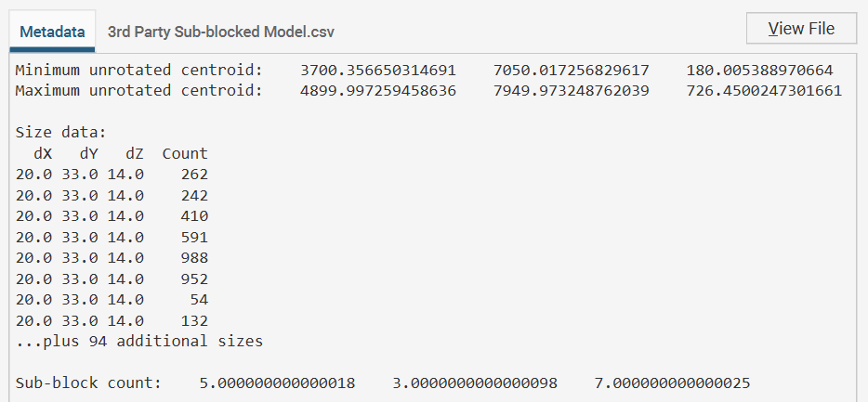Image resolution: width=868 pixels, height=402 pixels.
Task: Click the maximum centroid value 7949.973248762039
Action: pyautogui.click(x=571, y=90)
